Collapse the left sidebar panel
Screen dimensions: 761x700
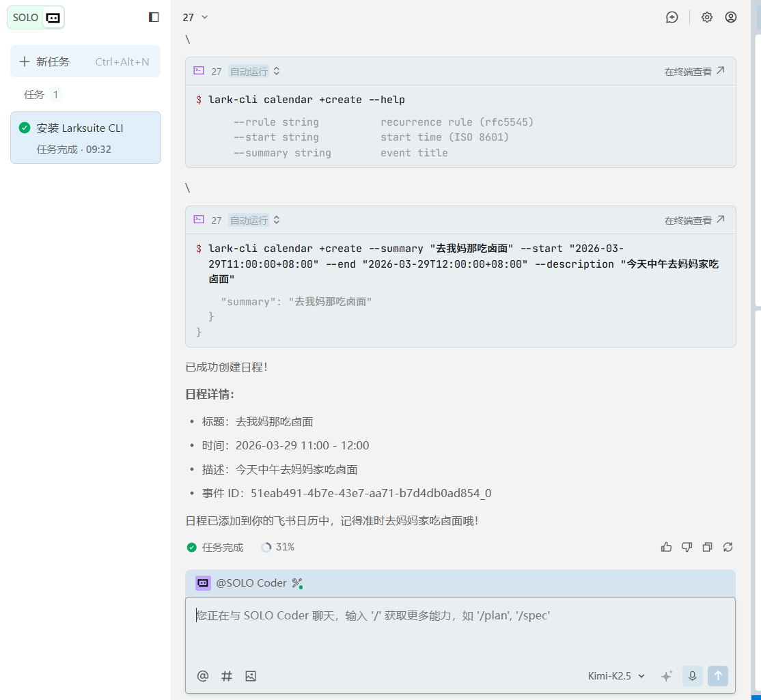click(154, 17)
